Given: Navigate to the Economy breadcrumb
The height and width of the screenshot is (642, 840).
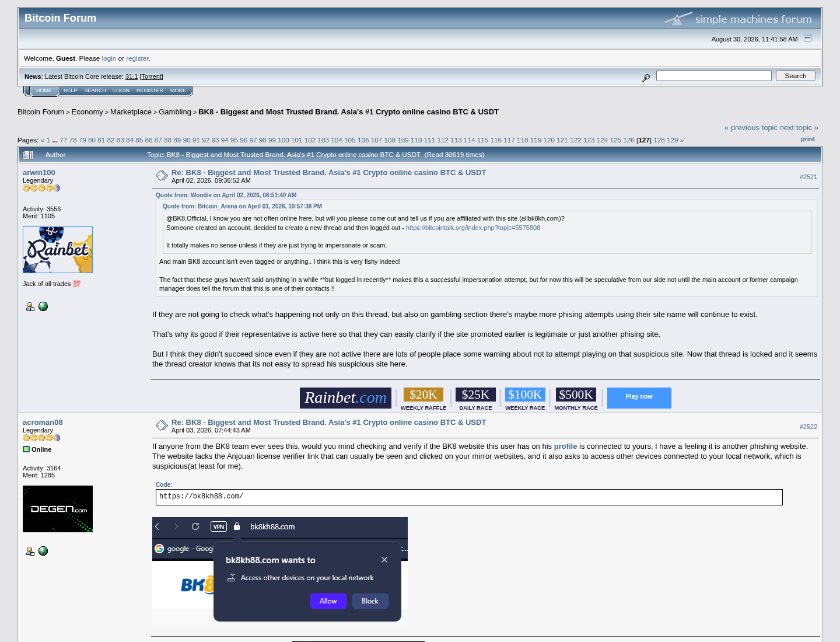Looking at the screenshot, I should tap(87, 112).
